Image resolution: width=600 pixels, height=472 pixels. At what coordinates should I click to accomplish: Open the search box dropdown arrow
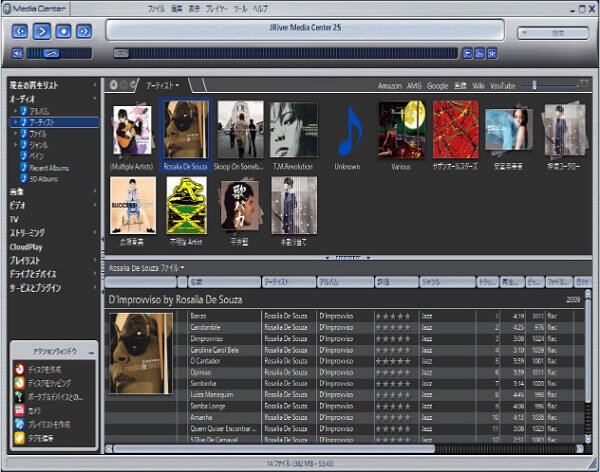point(525,33)
